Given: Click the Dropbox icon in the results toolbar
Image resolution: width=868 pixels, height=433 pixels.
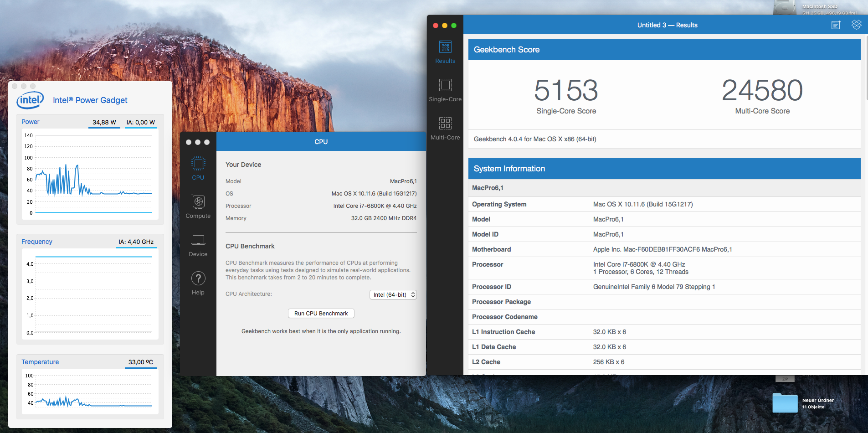Looking at the screenshot, I should pyautogui.click(x=856, y=25).
